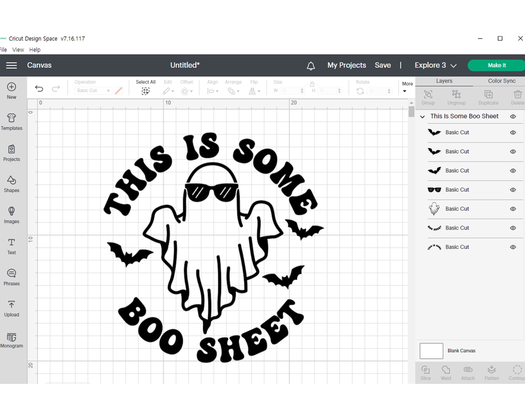This screenshot has width=525, height=420.
Task: Hide the This Is Some text layer
Action: coord(513,247)
